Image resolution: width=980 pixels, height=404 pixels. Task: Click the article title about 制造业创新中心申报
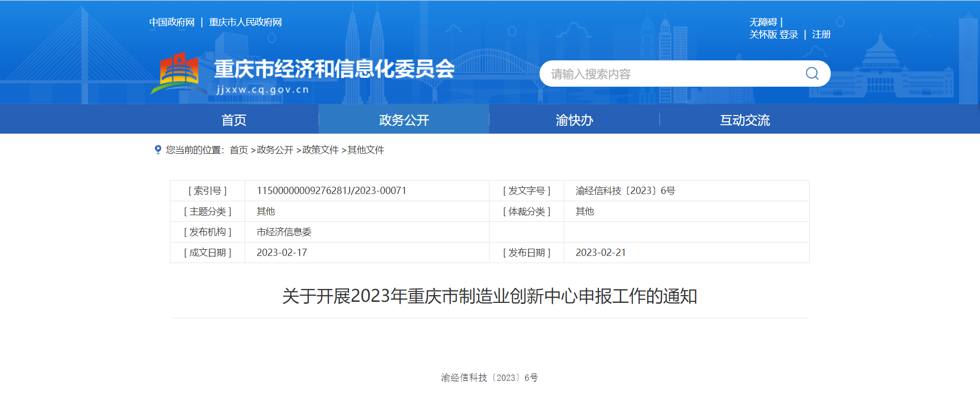(x=489, y=296)
